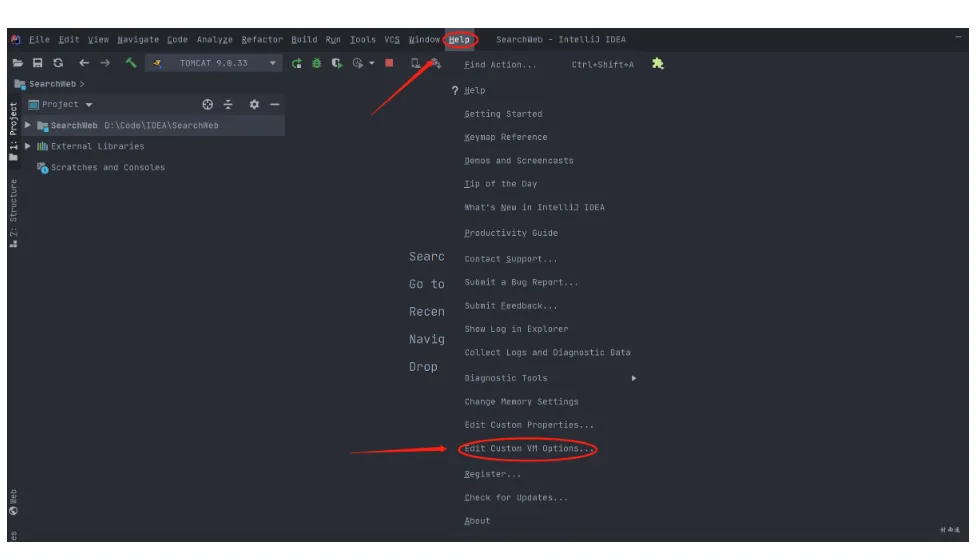Select Edit Custom VM Options

click(x=529, y=448)
